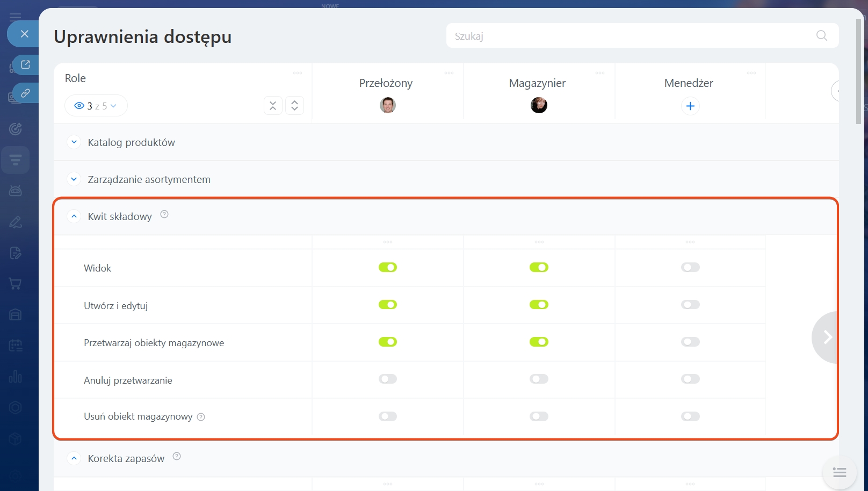The width and height of the screenshot is (868, 491).
Task: Click the copy link icon
Action: click(25, 93)
